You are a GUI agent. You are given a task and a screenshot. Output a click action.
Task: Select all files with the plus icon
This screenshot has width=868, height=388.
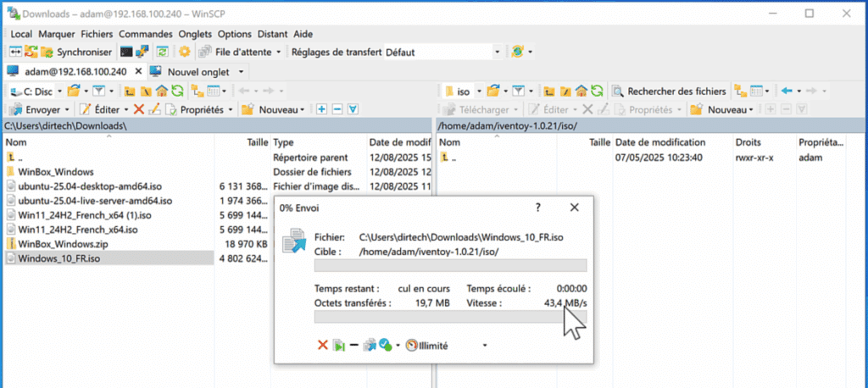321,109
